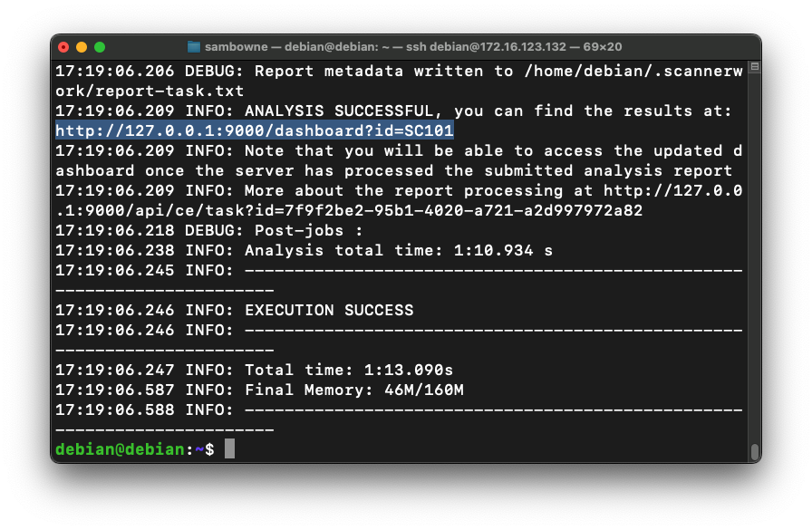The height and width of the screenshot is (530, 812).
Task: Click the block cursor at the prompt
Action: [x=230, y=449]
